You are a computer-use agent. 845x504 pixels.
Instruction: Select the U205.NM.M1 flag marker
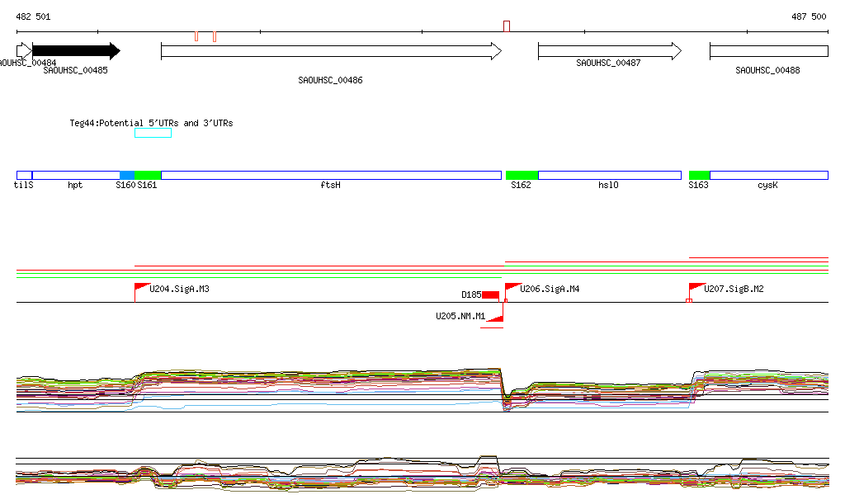[496, 318]
